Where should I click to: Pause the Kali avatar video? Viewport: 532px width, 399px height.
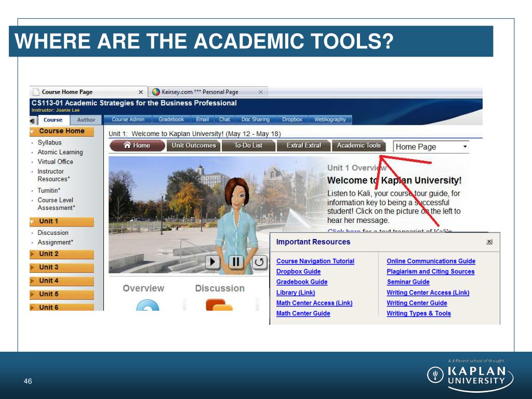pos(236,262)
